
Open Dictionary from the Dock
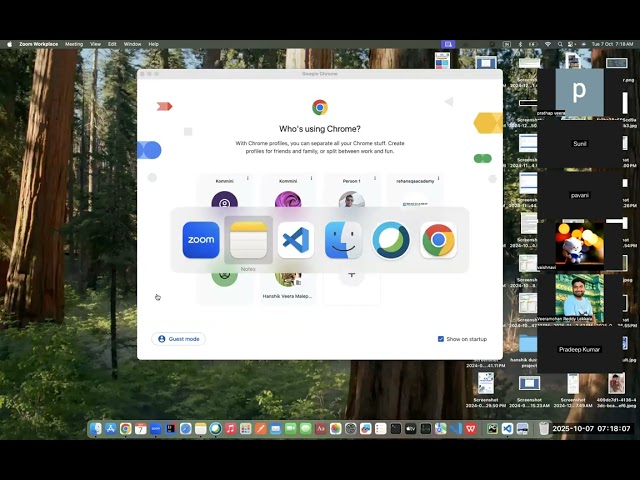pyautogui.click(x=320, y=429)
